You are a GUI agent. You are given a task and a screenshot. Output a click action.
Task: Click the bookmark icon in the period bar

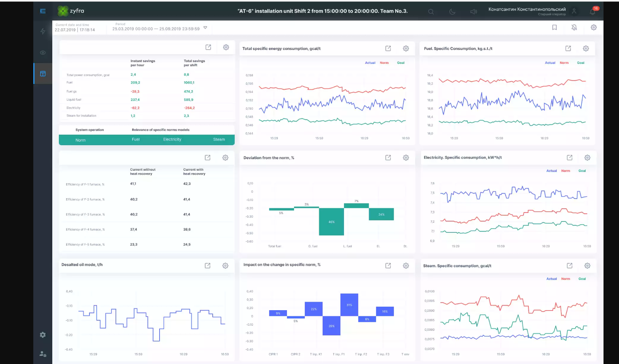pyautogui.click(x=554, y=27)
